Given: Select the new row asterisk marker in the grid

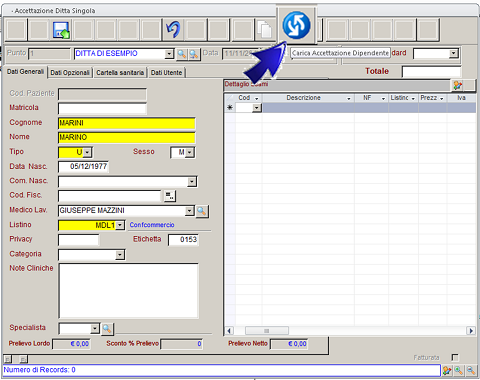Looking at the screenshot, I should pos(230,108).
